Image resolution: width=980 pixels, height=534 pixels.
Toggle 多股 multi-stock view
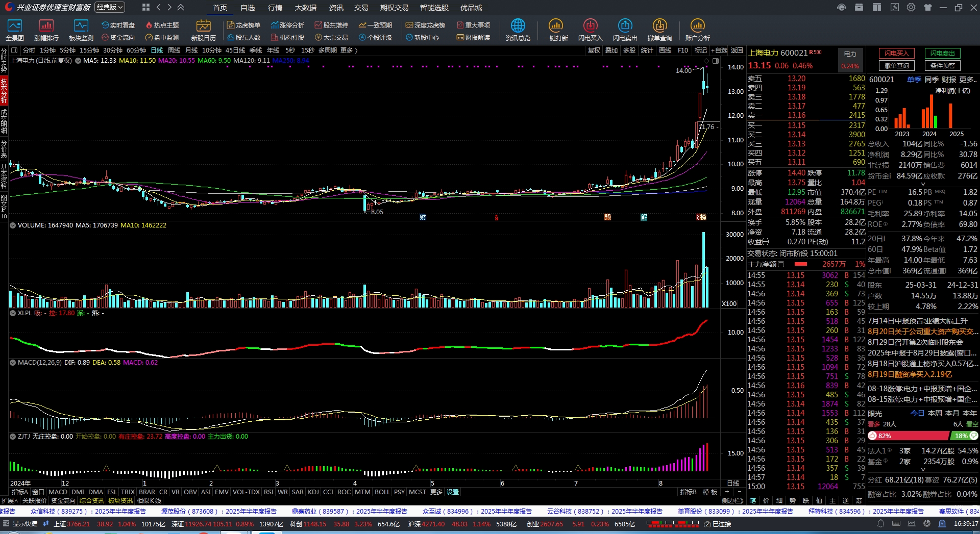pyautogui.click(x=629, y=50)
